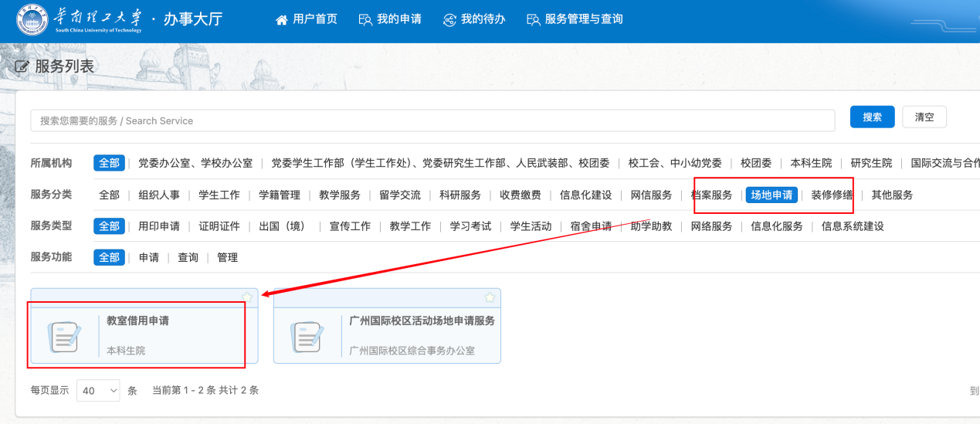Image resolution: width=980 pixels, height=424 pixels.
Task: Click the 服务管理与查询 navbar icon
Action: (533, 20)
